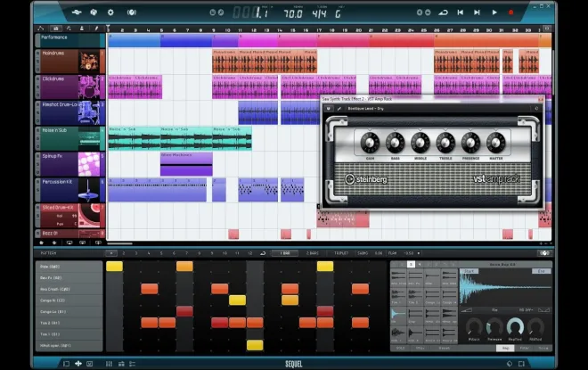The width and height of the screenshot is (588, 370).
Task: Click the rightmost icon in bottom bar
Action: (521, 364)
